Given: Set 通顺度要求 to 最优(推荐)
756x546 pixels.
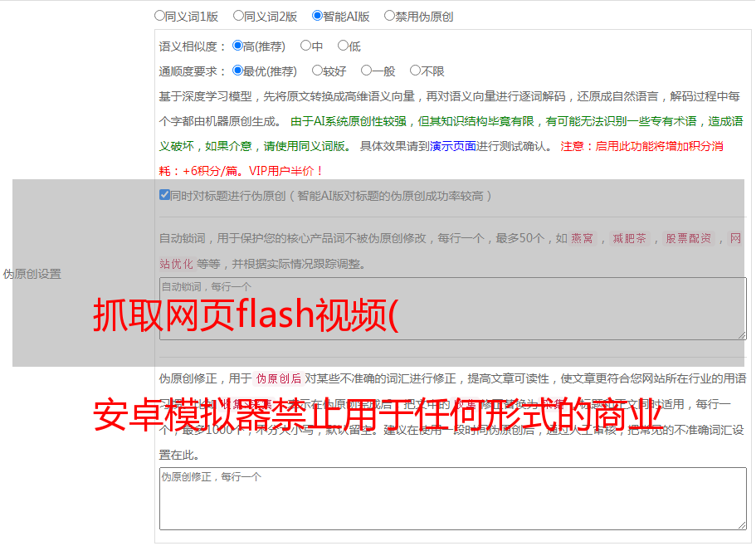Looking at the screenshot, I should tap(237, 71).
